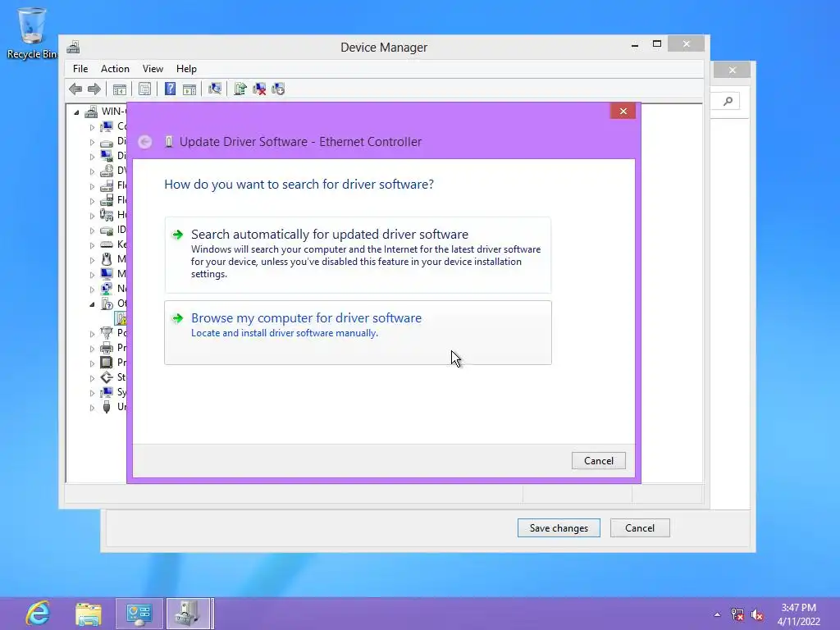
Task: Select the Human Interface Devices icon
Action: pos(107,215)
